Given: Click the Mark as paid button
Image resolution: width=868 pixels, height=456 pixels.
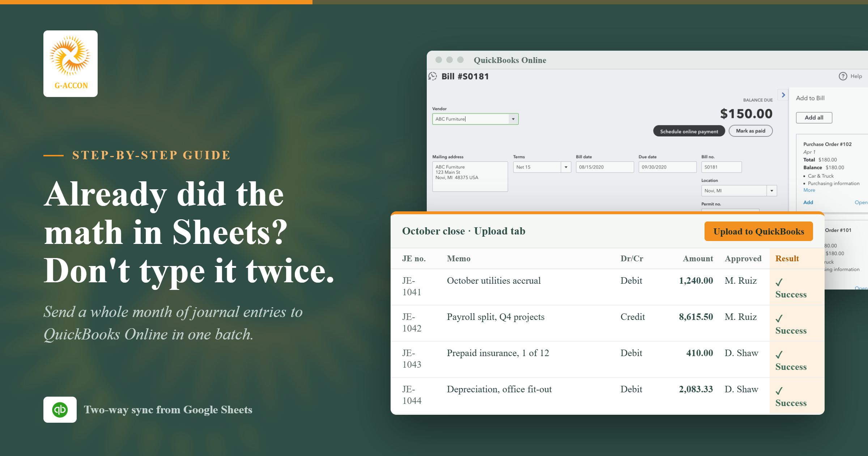Looking at the screenshot, I should (x=750, y=131).
